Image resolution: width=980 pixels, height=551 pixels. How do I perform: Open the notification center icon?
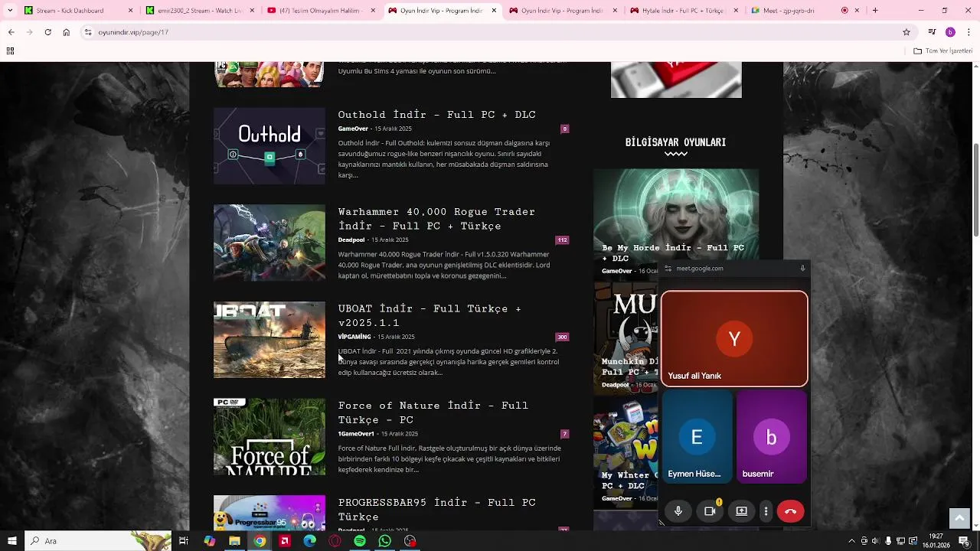pyautogui.click(x=964, y=541)
